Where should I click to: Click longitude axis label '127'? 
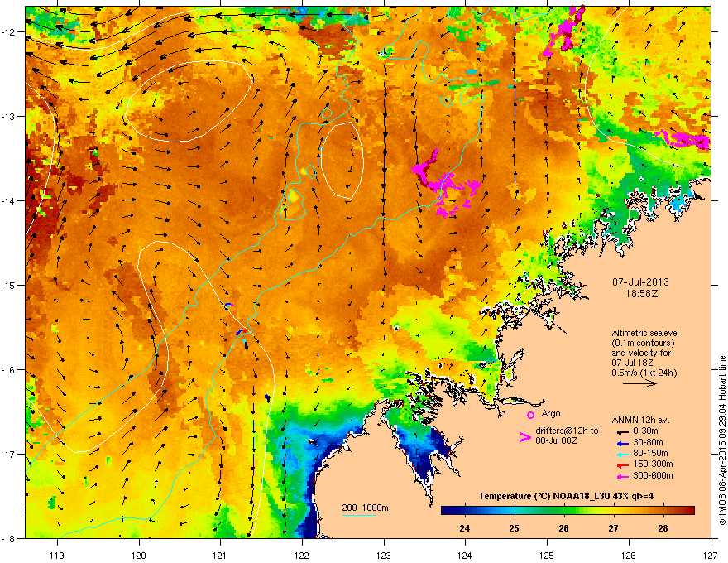pyautogui.click(x=711, y=555)
